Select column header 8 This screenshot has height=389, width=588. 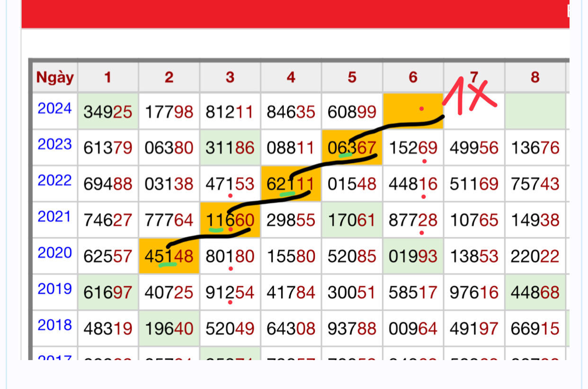(x=535, y=77)
